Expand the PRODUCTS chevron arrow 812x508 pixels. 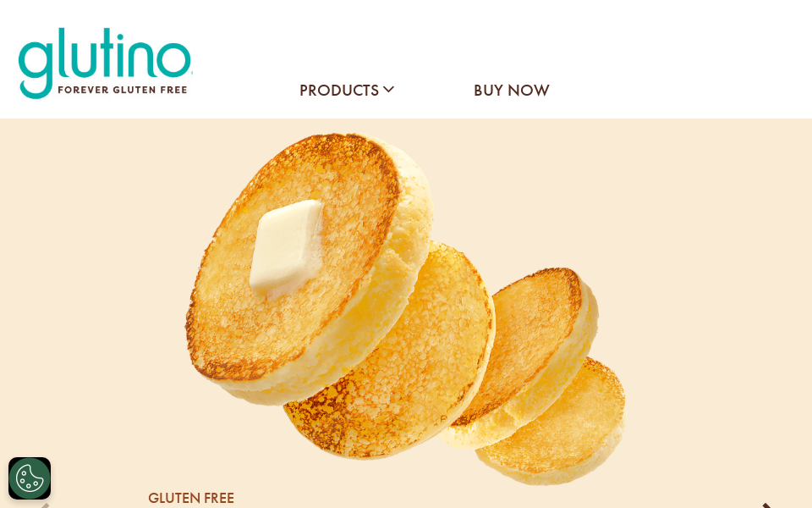389,90
